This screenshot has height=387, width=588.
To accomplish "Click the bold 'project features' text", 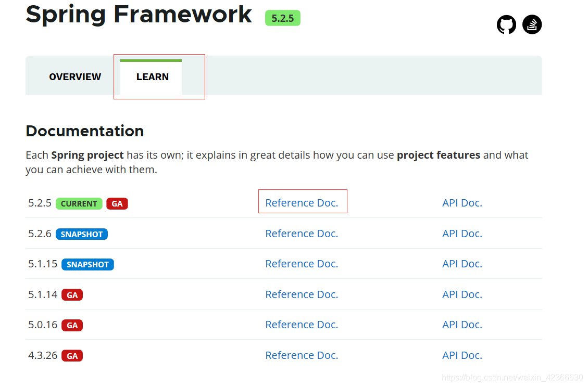I will pyautogui.click(x=439, y=155).
